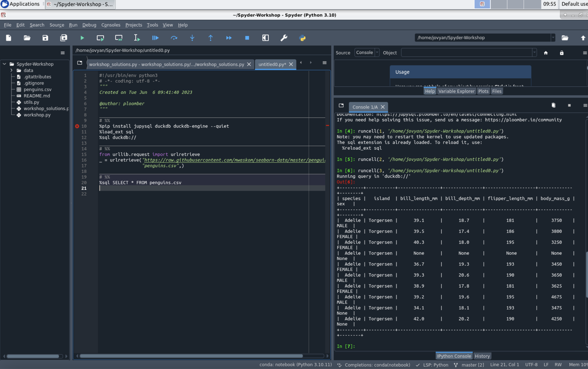Collapse the Spyder-Workshop project root
The width and height of the screenshot is (588, 369).
pyautogui.click(x=4, y=64)
